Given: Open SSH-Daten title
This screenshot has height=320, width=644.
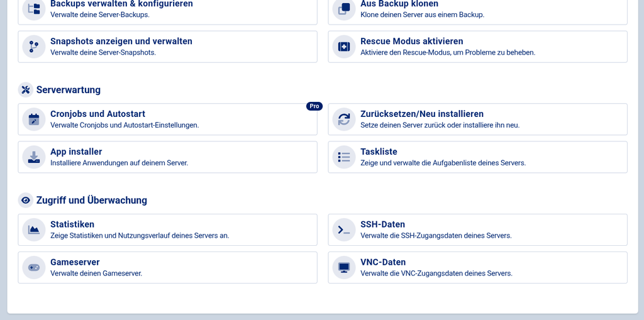Looking at the screenshot, I should tap(383, 224).
